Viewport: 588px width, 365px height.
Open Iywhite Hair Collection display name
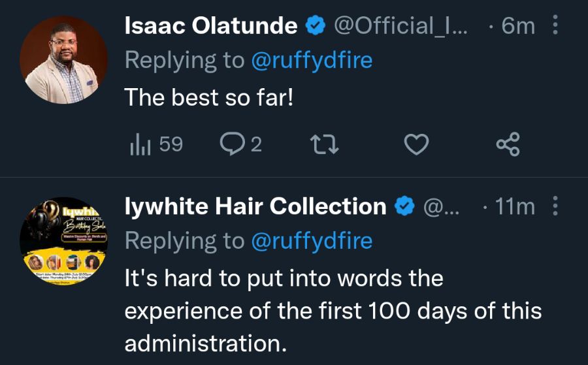(255, 206)
